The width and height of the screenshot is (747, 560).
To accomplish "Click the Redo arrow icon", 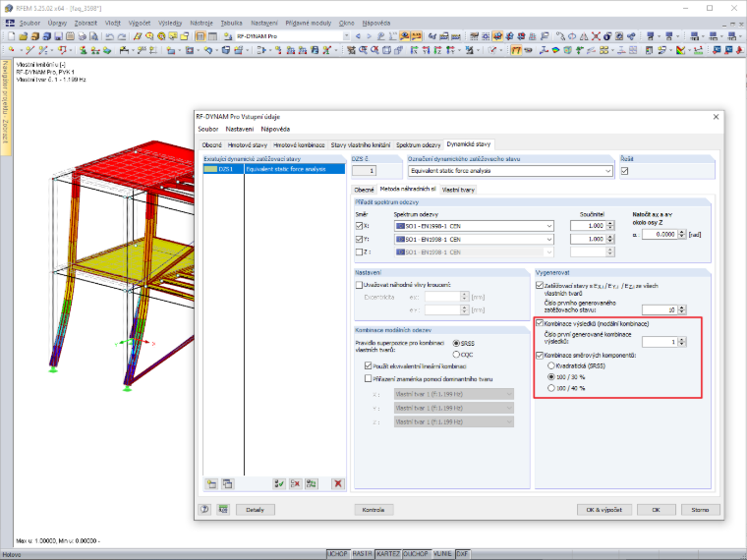I will click(x=122, y=36).
